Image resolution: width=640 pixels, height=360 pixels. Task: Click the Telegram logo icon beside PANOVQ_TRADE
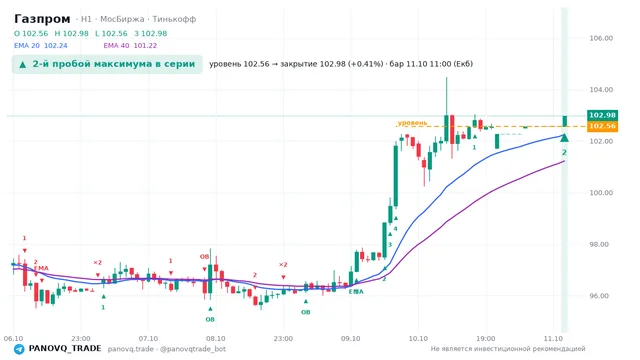click(19, 349)
